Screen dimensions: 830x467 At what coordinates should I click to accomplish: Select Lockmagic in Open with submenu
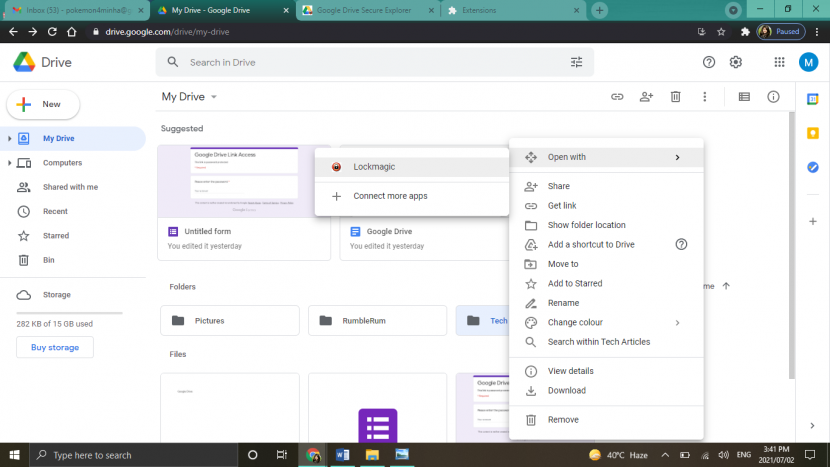click(412, 167)
